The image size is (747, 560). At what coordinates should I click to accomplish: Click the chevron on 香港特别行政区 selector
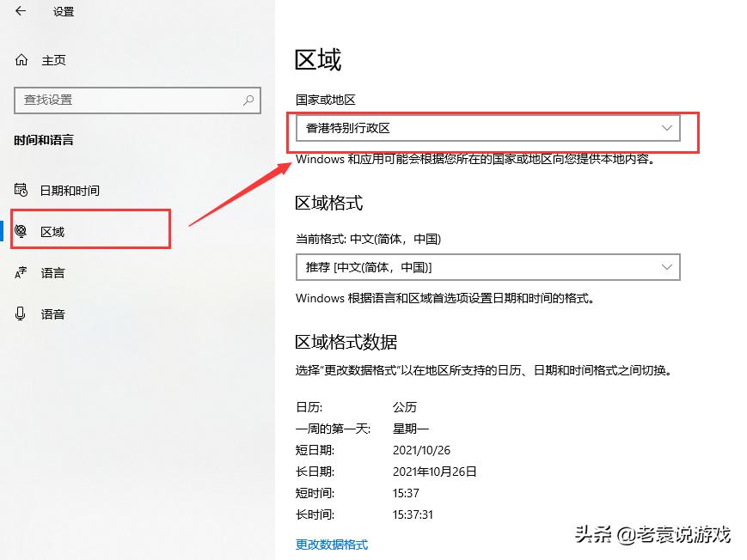point(667,127)
